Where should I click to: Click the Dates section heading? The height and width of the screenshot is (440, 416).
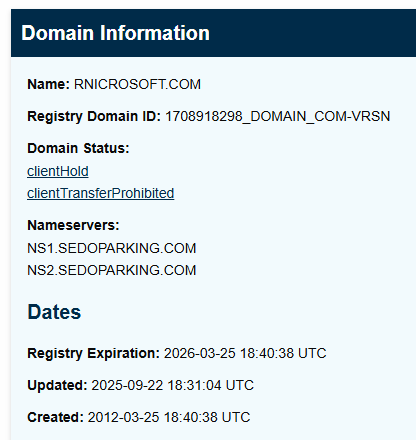(54, 312)
